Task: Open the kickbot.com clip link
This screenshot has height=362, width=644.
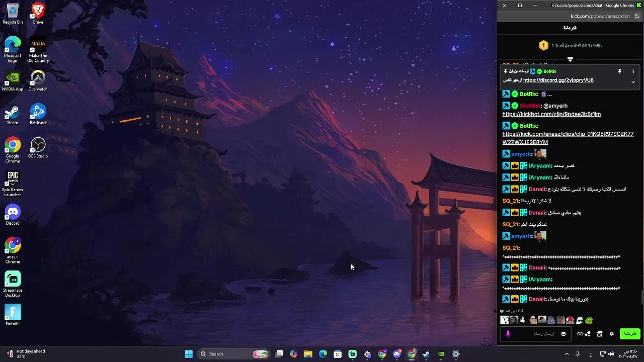Action: (x=551, y=114)
